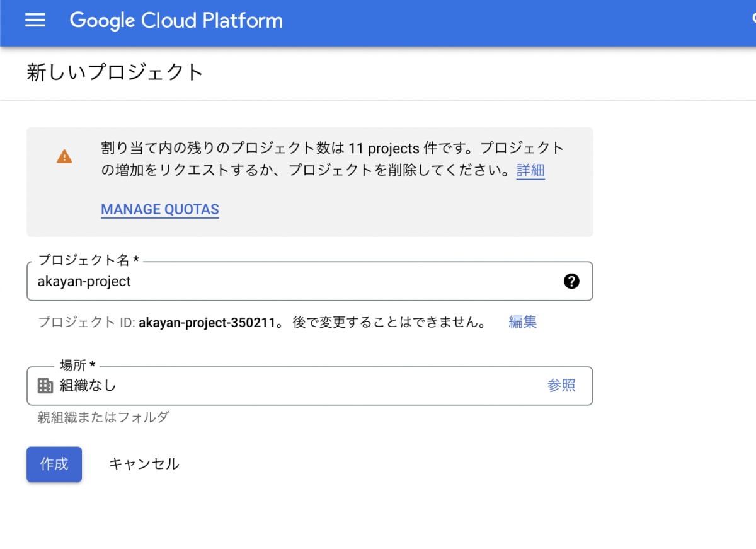The width and height of the screenshot is (756, 549).
Task: Open the 詳細 details link
Action: coord(530,170)
